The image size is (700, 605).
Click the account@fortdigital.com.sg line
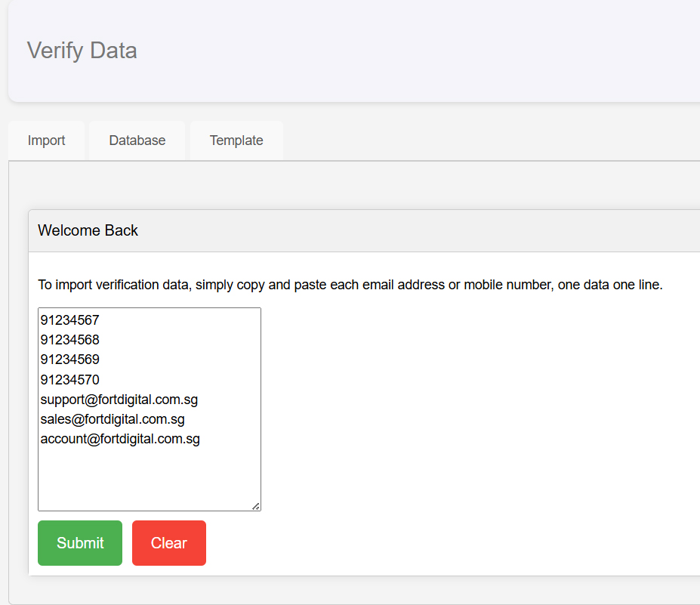pos(120,439)
